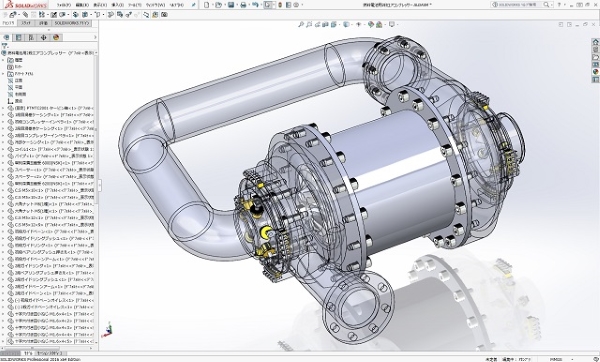Screen dimensions: 600x362
Task: Select the Zoom to Fit magnifier icon
Action: tap(301, 24)
